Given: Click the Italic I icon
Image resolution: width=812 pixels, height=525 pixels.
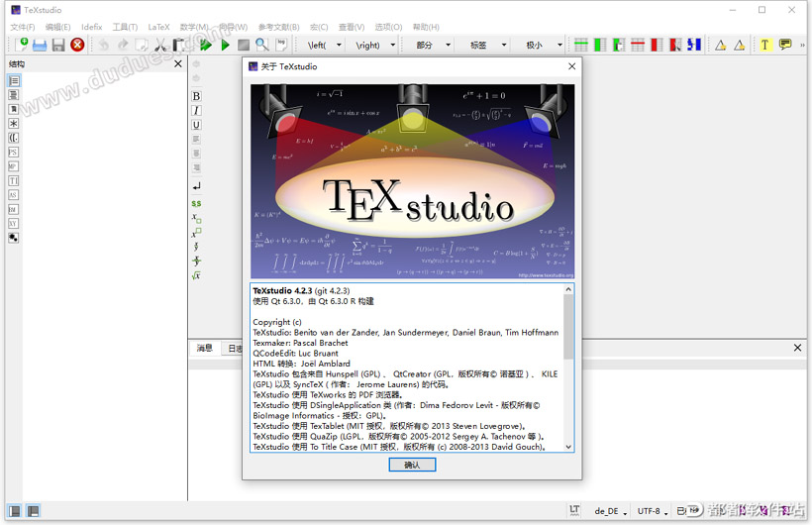Looking at the screenshot, I should coord(196,110).
